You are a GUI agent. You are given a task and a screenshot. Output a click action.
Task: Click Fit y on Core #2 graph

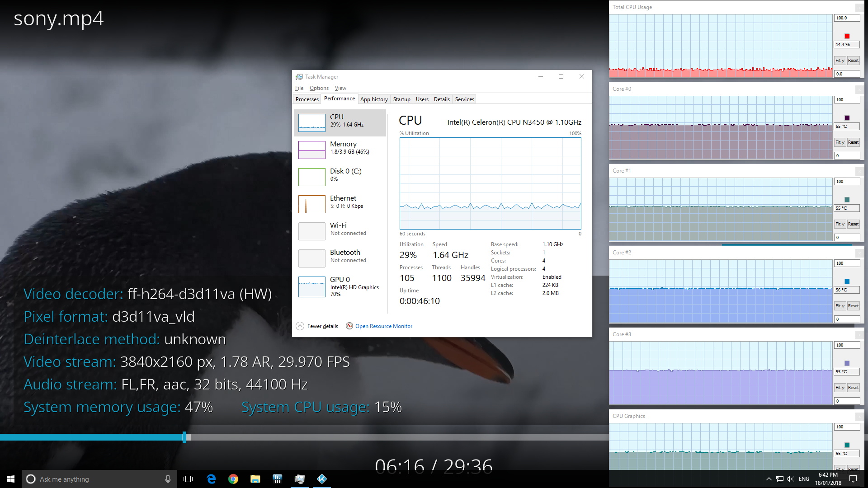click(x=840, y=306)
